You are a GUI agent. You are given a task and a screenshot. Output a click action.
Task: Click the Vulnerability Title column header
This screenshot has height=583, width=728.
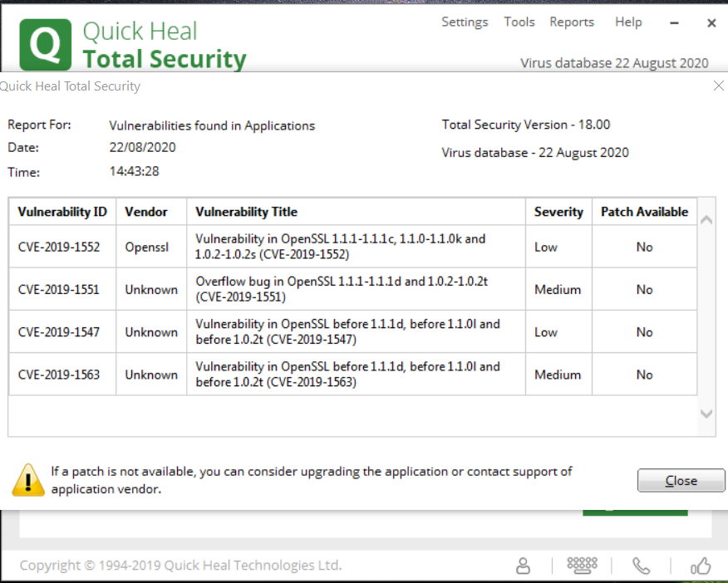[357, 212]
